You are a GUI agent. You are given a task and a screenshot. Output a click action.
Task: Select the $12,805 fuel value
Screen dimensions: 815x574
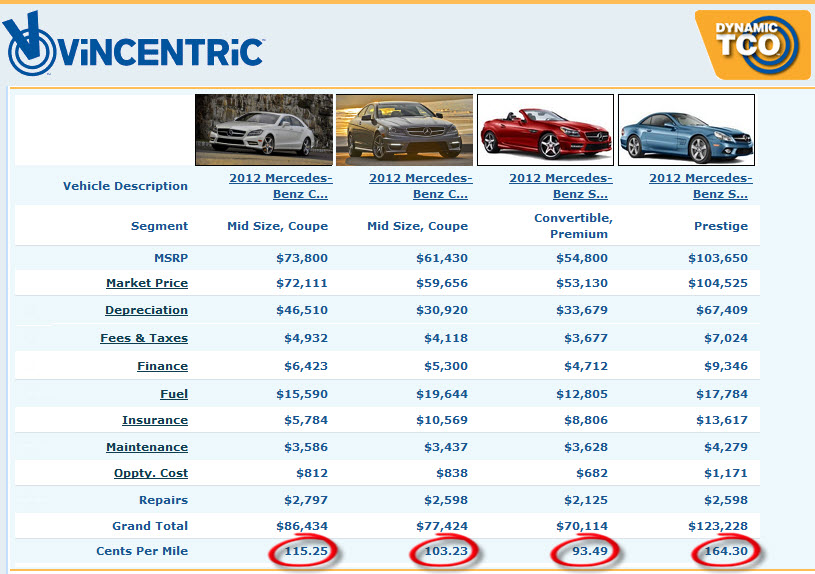(582, 394)
